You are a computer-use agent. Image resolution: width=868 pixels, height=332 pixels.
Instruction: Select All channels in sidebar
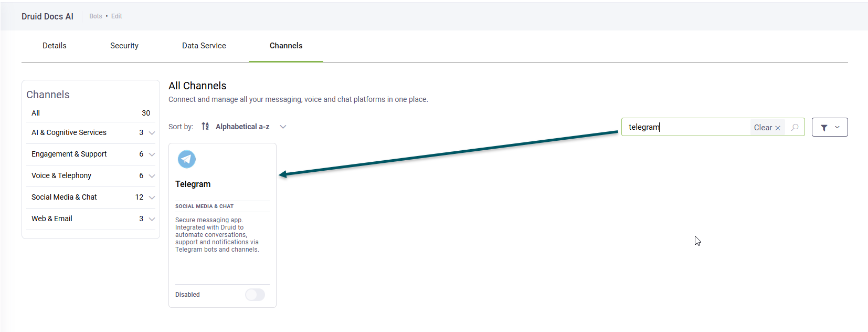tap(36, 113)
